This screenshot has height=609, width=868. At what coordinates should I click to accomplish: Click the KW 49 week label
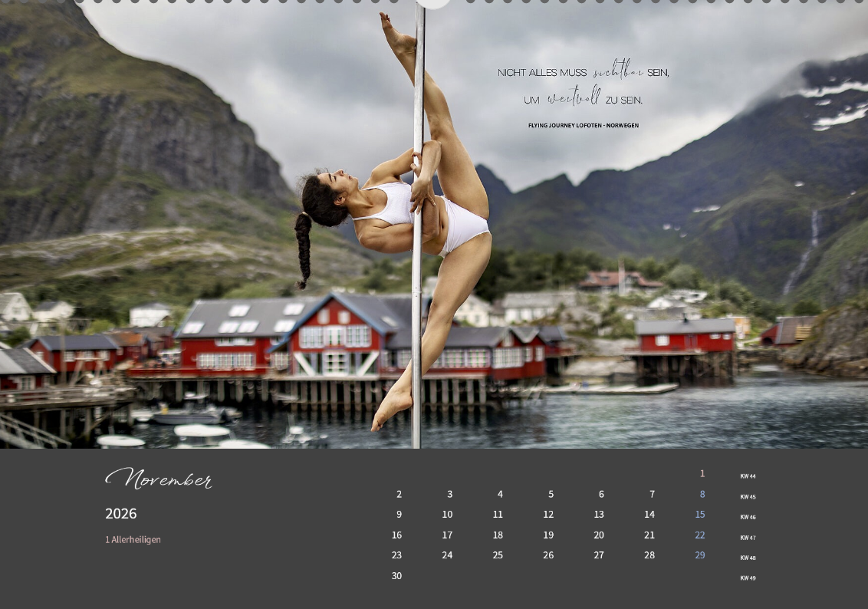click(748, 578)
